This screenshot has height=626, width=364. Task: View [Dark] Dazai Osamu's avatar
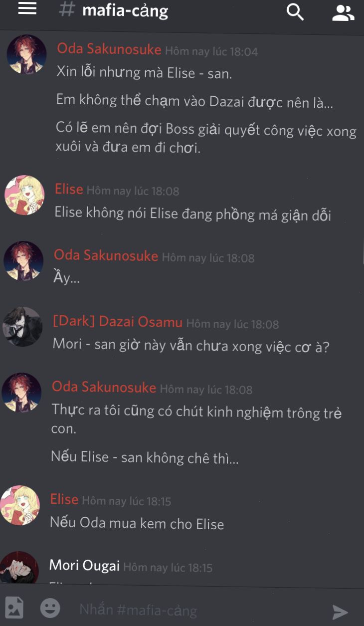22,327
